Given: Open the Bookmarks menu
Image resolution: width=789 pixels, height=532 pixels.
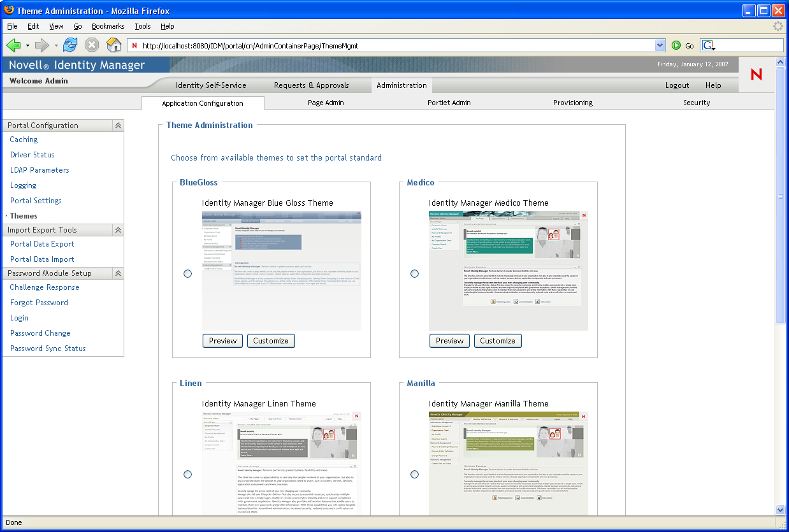Looking at the screenshot, I should coord(108,26).
